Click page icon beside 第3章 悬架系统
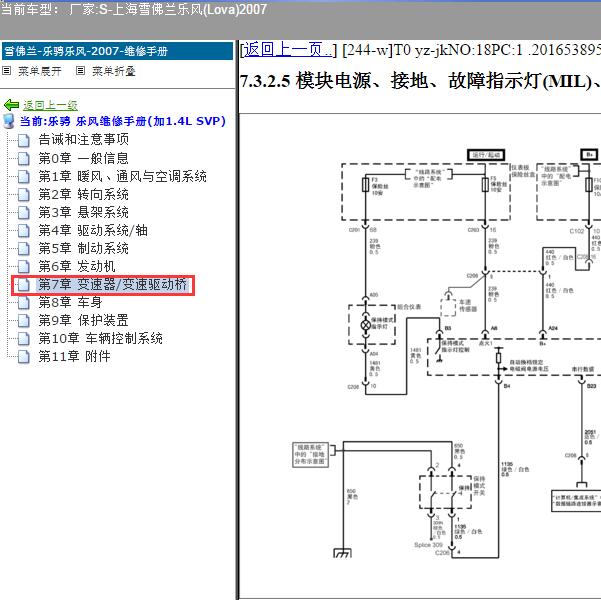This screenshot has width=601, height=600. [24, 212]
